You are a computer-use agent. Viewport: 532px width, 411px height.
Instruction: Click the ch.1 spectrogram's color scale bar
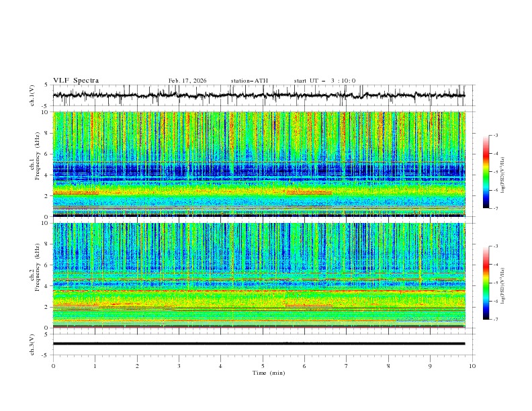486,171
